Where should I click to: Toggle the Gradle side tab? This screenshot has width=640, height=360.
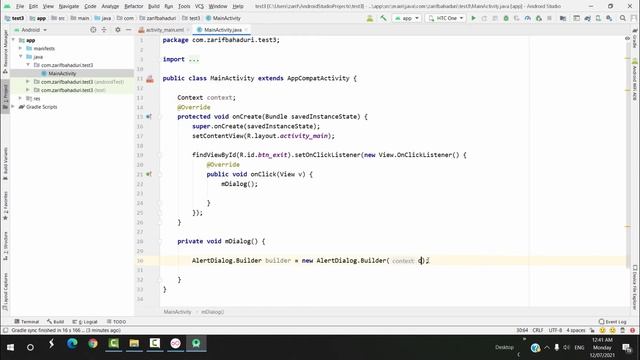click(x=635, y=38)
